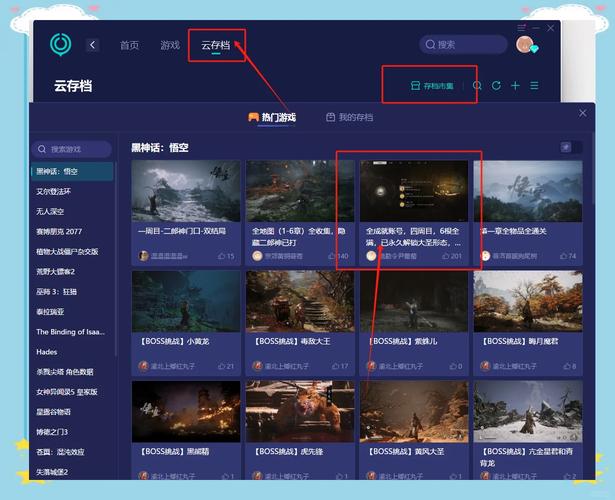Like the 【BOSS挑战】紫蛛儿 save
615x500 pixels.
point(453,366)
